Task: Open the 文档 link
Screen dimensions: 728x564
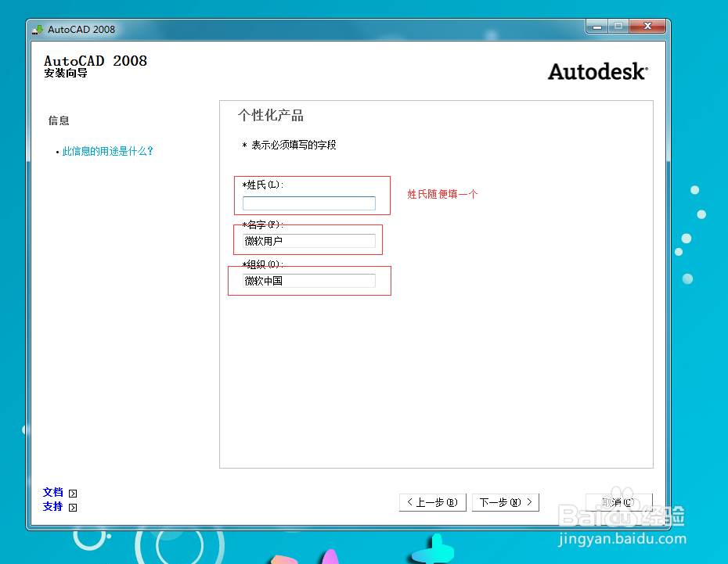Action: tap(53, 492)
